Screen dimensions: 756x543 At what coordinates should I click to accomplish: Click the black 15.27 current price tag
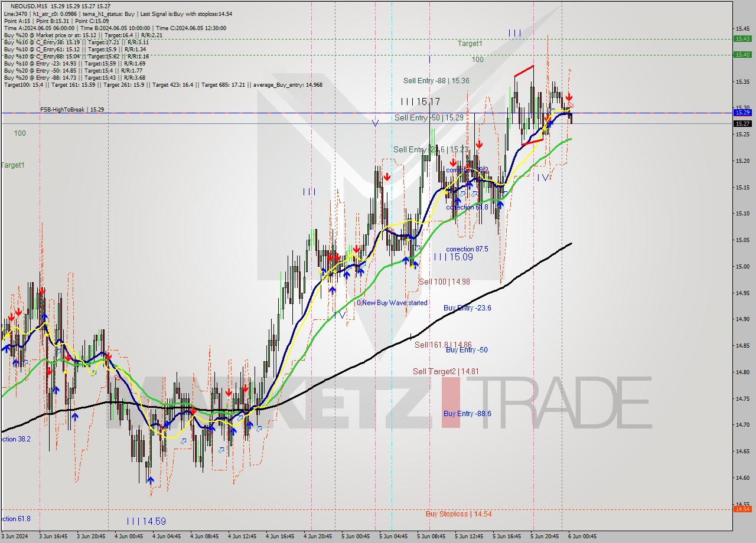pos(742,123)
